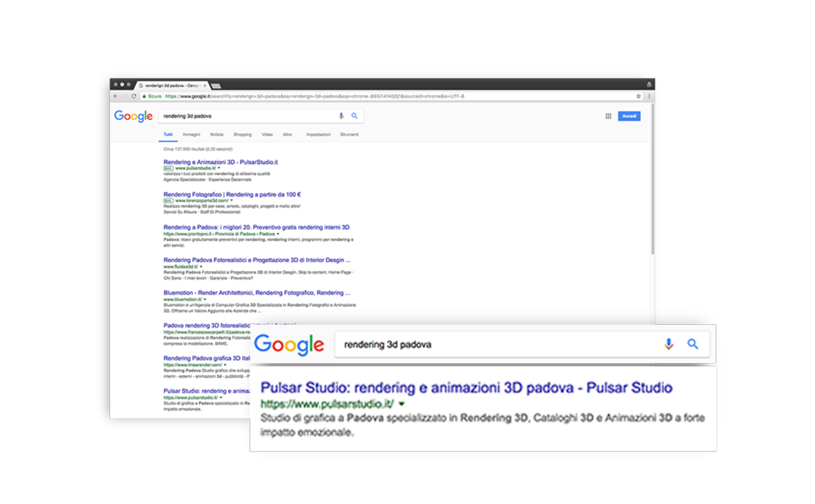The height and width of the screenshot is (504, 815).
Task: Click the Circa 137.000 risultati text
Action: [198, 149]
